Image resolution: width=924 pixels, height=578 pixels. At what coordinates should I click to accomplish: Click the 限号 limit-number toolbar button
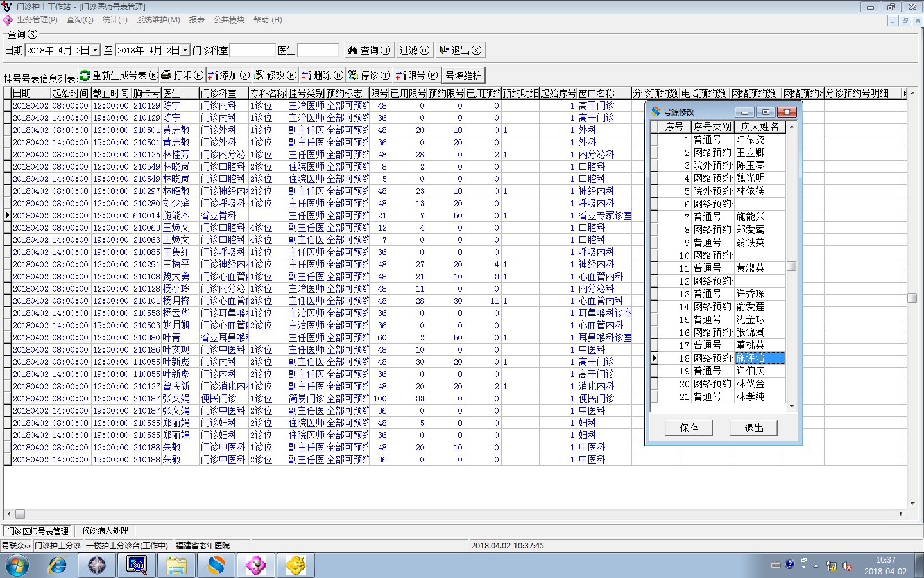pyautogui.click(x=416, y=75)
